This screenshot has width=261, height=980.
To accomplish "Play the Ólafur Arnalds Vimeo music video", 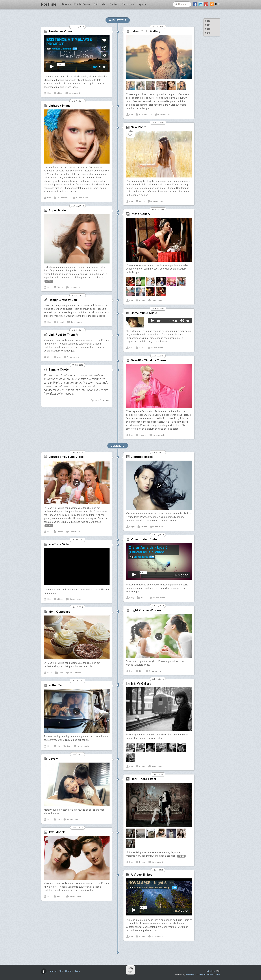I will coord(134,574).
